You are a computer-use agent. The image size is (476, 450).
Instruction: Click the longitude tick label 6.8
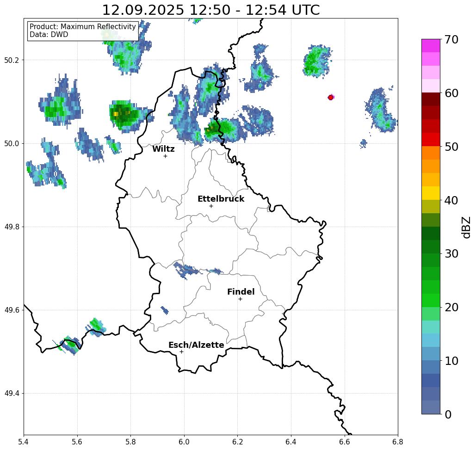[x=398, y=442]
